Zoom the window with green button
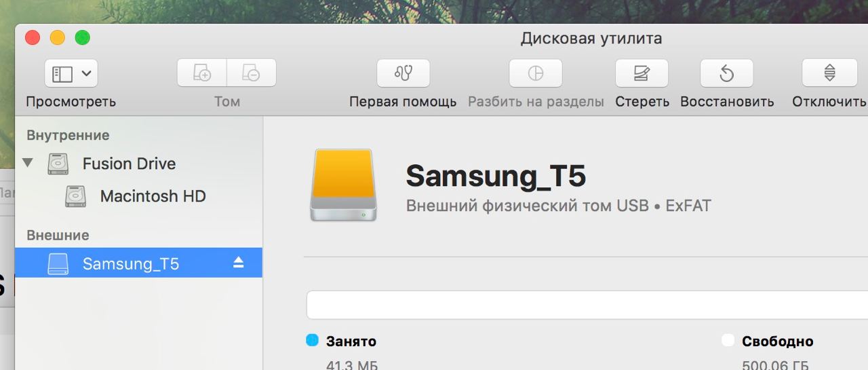Image resolution: width=868 pixels, height=370 pixels. click(82, 38)
